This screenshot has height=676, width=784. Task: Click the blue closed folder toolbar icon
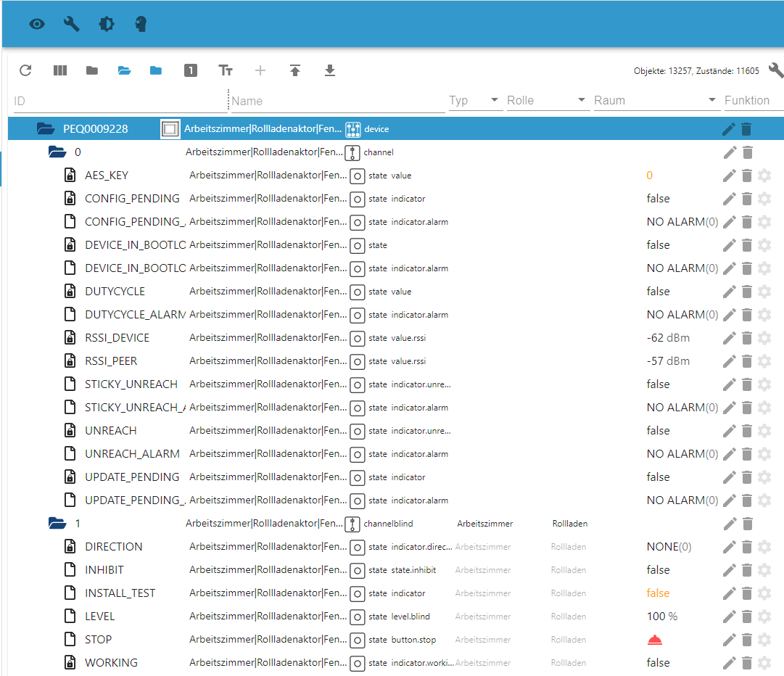tap(156, 70)
